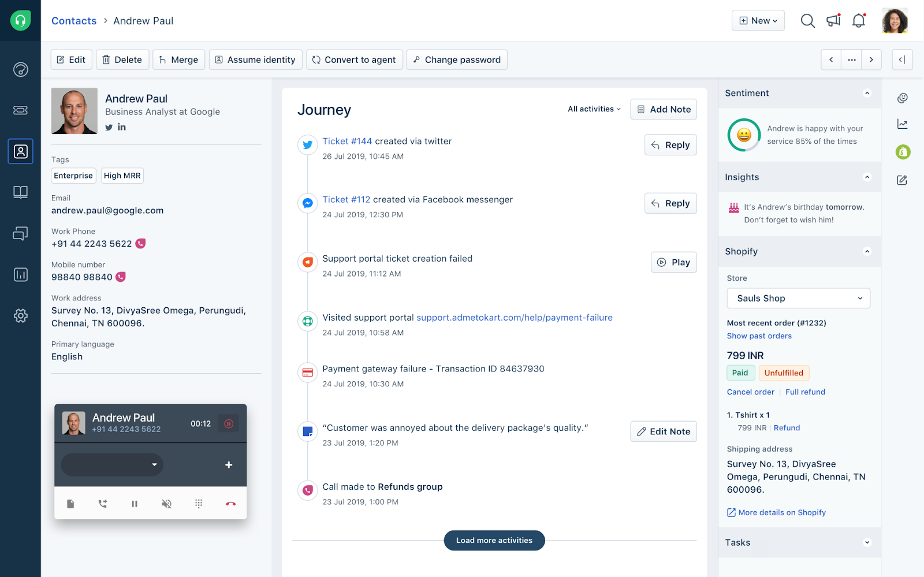The image size is (924, 577).
Task: Click Andrew Paul's profile photo
Action: pyautogui.click(x=74, y=111)
